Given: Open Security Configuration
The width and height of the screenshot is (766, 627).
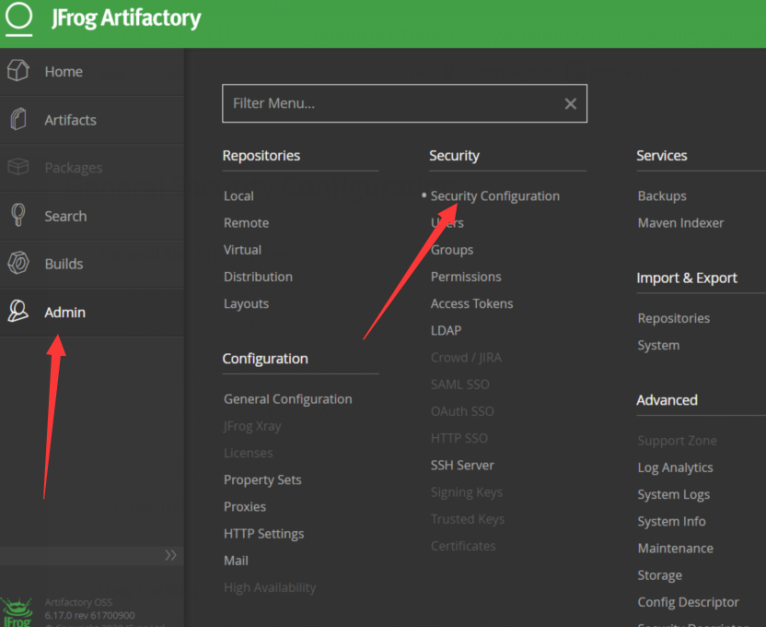Looking at the screenshot, I should (495, 196).
